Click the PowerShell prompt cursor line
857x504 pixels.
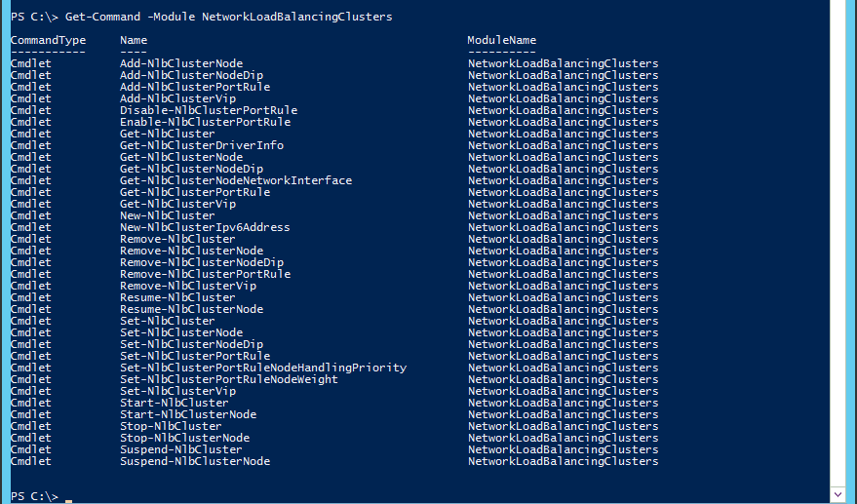pos(41,496)
